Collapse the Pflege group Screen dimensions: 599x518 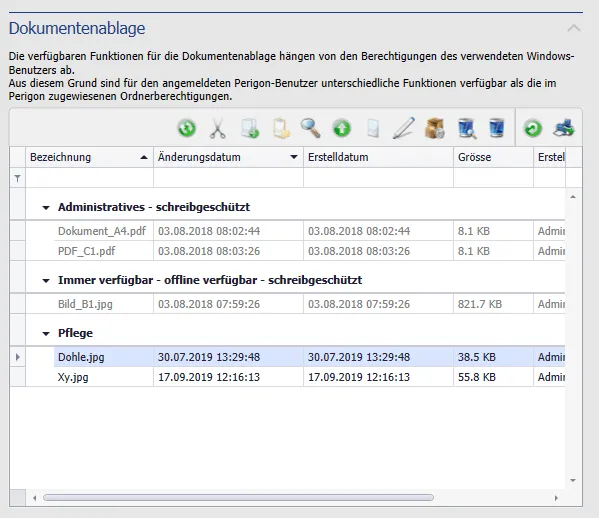coord(46,334)
